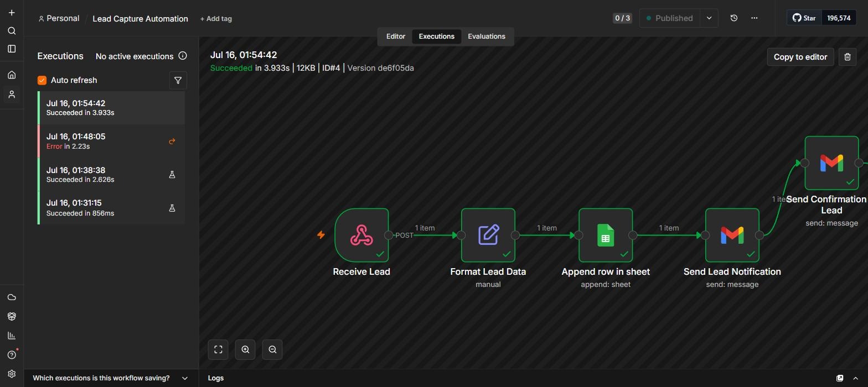
Task: Open the help question mark icon
Action: (12, 355)
